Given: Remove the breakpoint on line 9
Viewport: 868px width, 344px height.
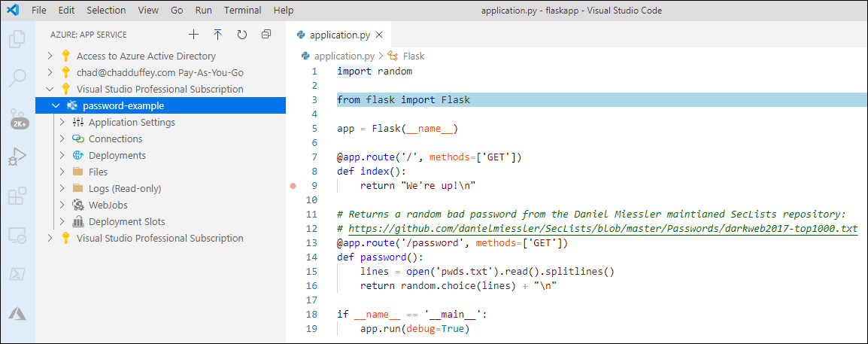Looking at the screenshot, I should (293, 186).
